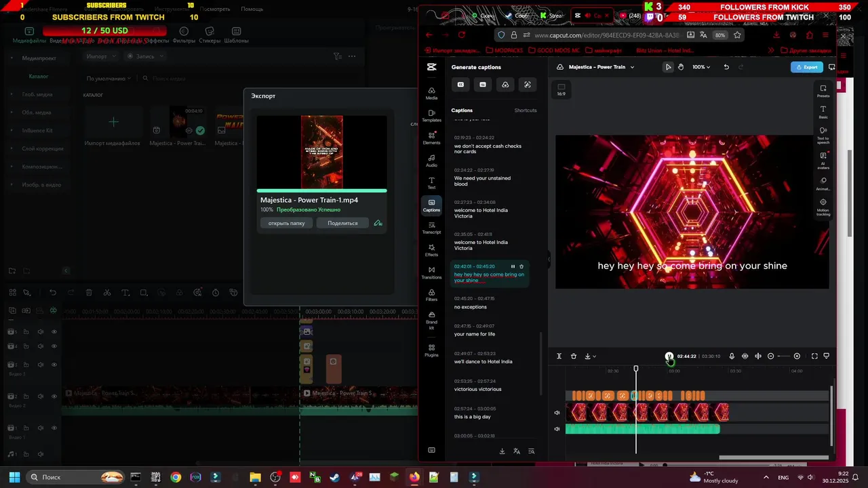Click the upload caption file cloud icon
The width and height of the screenshot is (868, 488).
505,85
